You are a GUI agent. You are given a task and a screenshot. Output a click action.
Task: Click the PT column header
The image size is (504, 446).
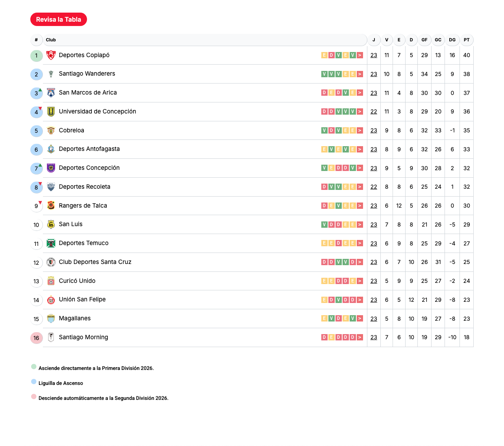467,40
